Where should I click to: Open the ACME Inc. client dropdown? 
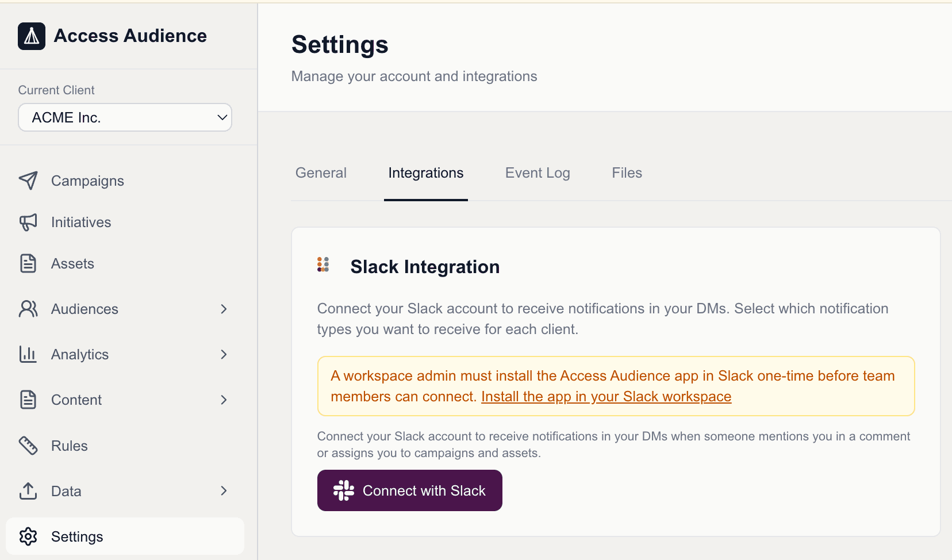point(125,117)
